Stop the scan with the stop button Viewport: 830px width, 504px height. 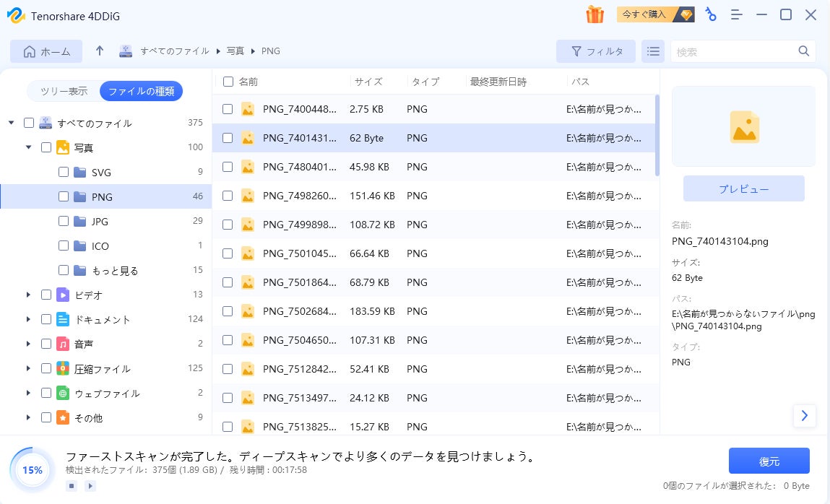coord(72,486)
